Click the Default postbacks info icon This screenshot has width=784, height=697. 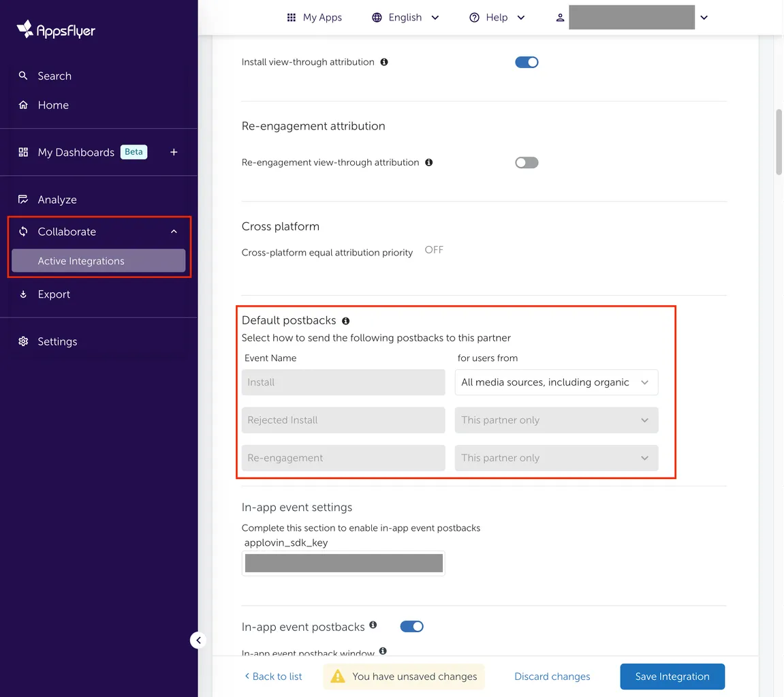click(x=345, y=320)
